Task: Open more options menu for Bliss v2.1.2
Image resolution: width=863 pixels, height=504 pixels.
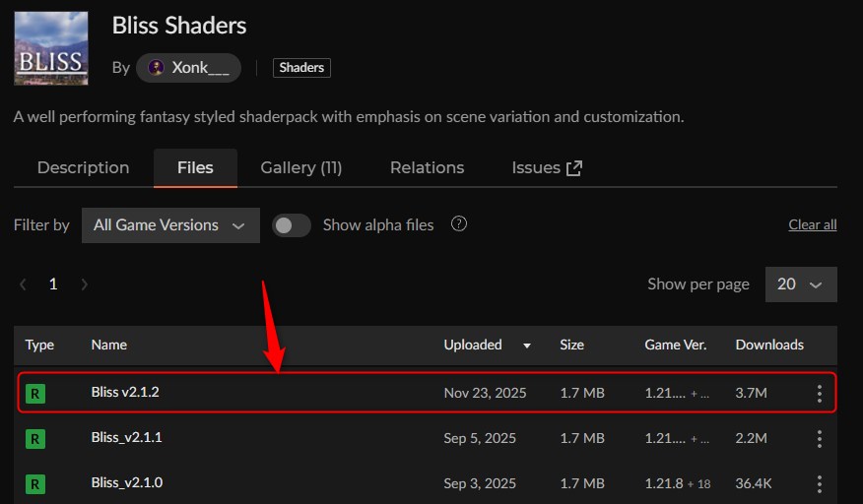Action: pyautogui.click(x=820, y=394)
